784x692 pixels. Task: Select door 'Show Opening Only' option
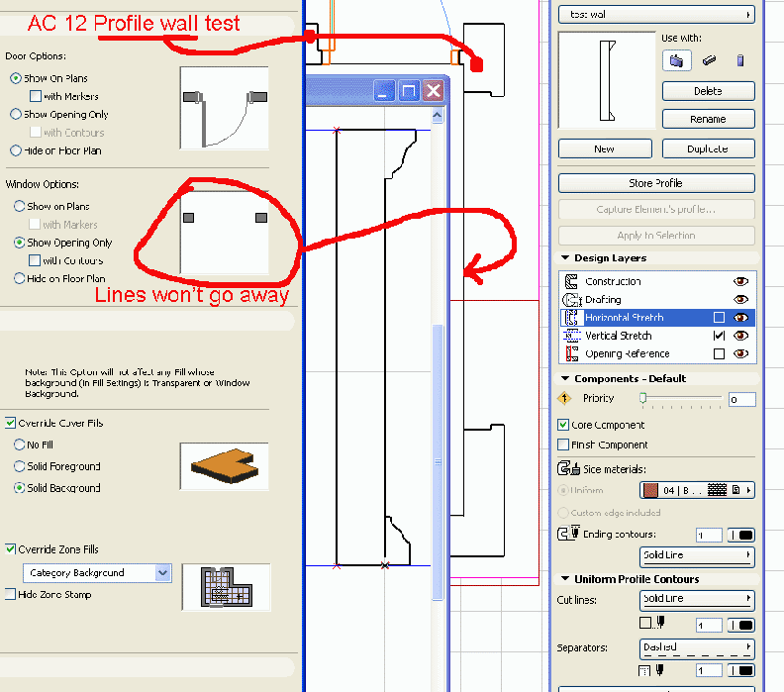pyautogui.click(x=16, y=114)
